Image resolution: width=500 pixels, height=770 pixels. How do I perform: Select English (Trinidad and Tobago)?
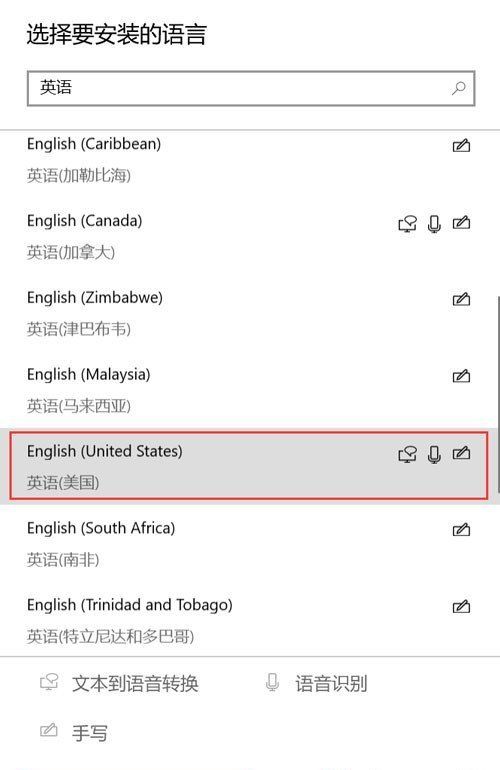tap(250, 620)
